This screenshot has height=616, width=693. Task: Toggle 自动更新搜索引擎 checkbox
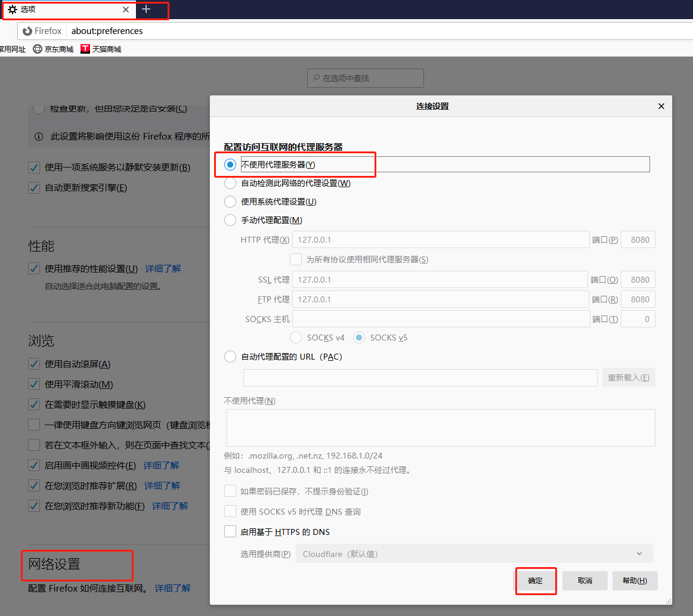click(34, 188)
